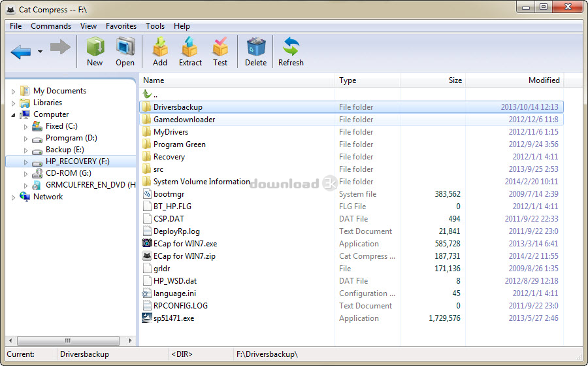This screenshot has height=366, width=588.
Task: Open the Favorites menu
Action: pos(121,26)
